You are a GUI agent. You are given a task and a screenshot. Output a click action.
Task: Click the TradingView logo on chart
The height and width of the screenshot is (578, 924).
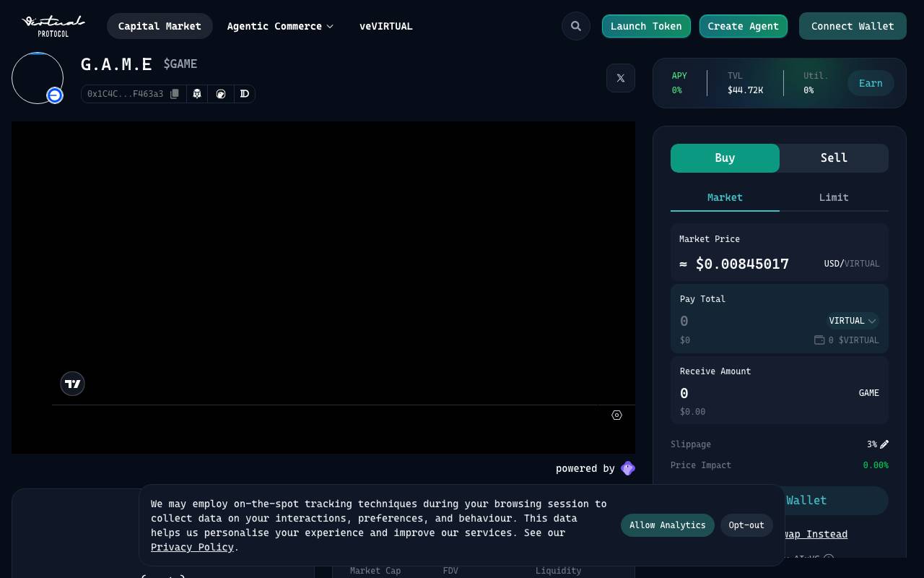pyautogui.click(x=72, y=384)
